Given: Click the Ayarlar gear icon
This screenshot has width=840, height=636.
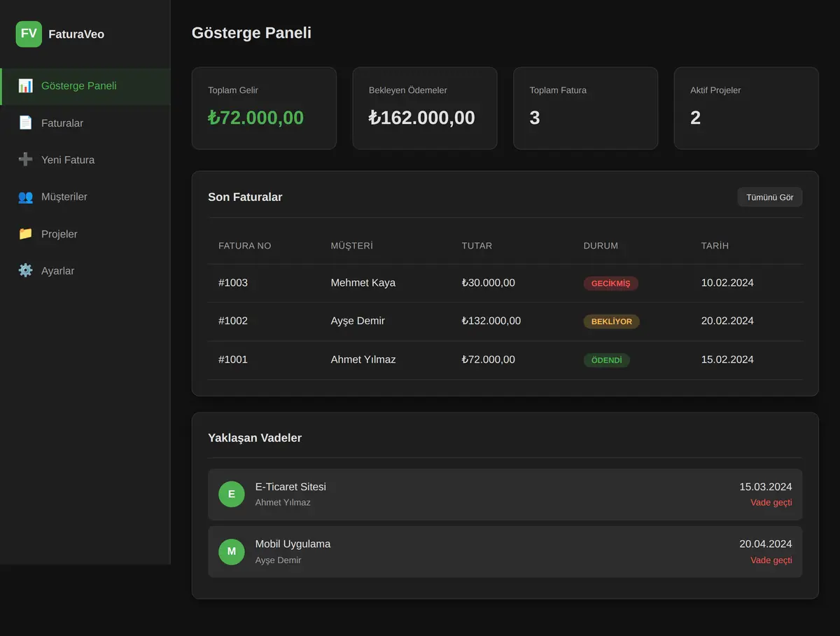Looking at the screenshot, I should (x=25, y=270).
